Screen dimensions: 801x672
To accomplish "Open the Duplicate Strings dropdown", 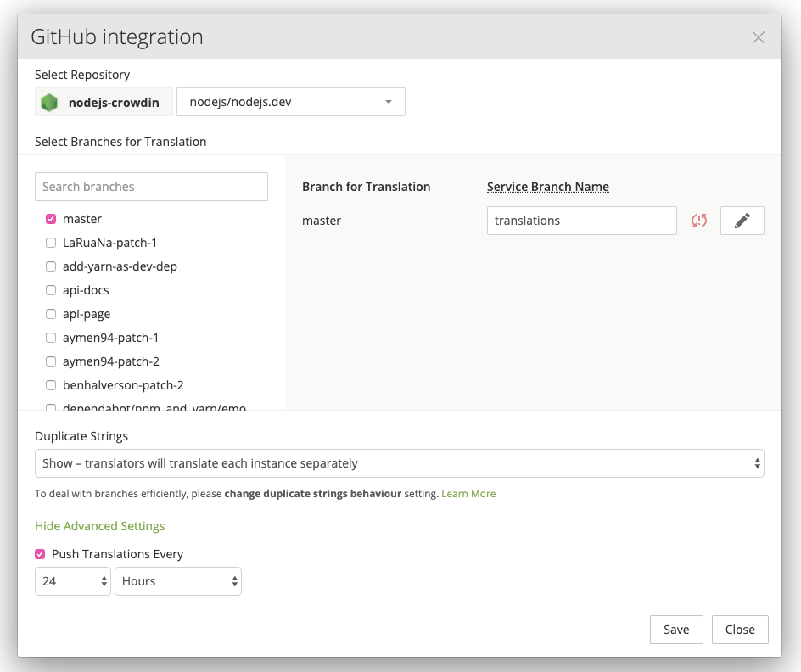I will tap(400, 463).
